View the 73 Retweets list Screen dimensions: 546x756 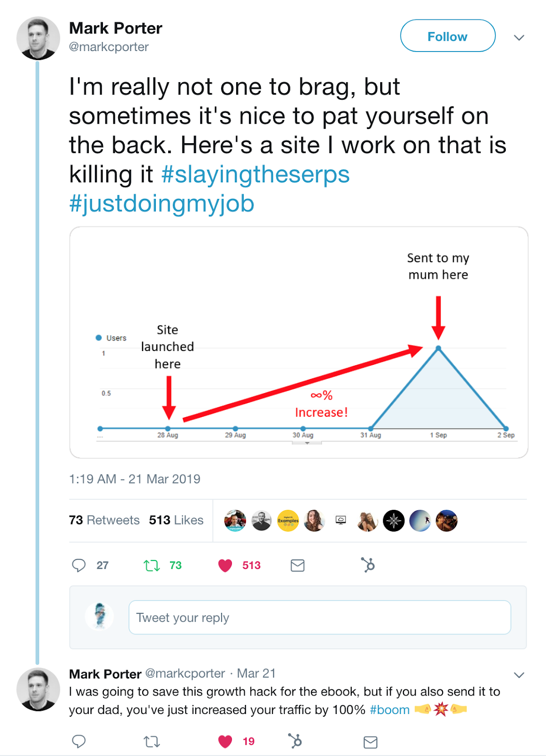104,520
